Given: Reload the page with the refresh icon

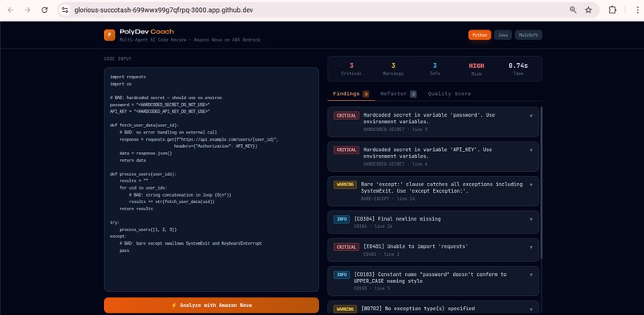Looking at the screenshot, I should coord(45,10).
